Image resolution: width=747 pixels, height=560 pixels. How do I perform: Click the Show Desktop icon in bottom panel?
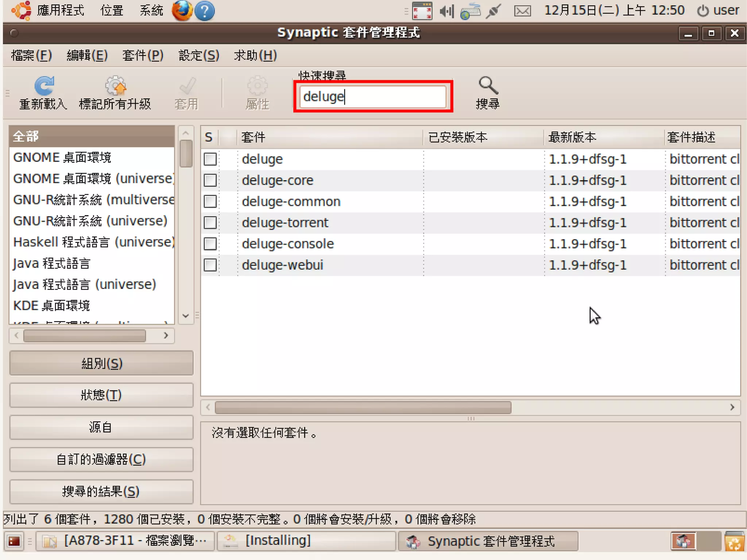click(x=14, y=541)
